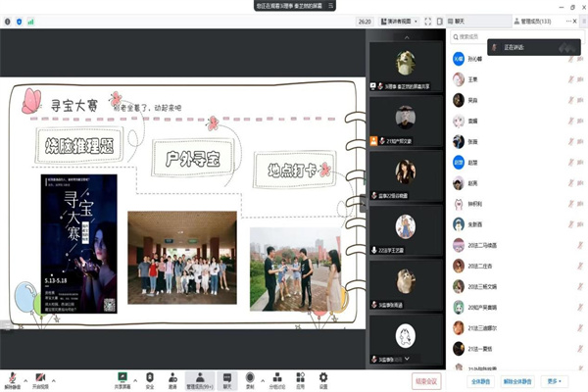Open the 应用 apps icon
Image resolution: width=588 pixels, height=392 pixels.
pos(300,377)
